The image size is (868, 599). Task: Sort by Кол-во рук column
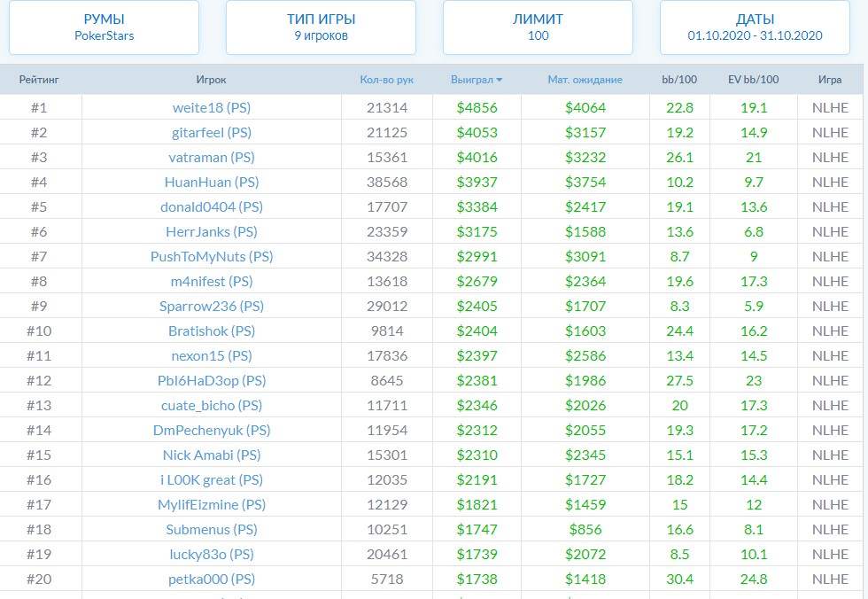tap(386, 80)
